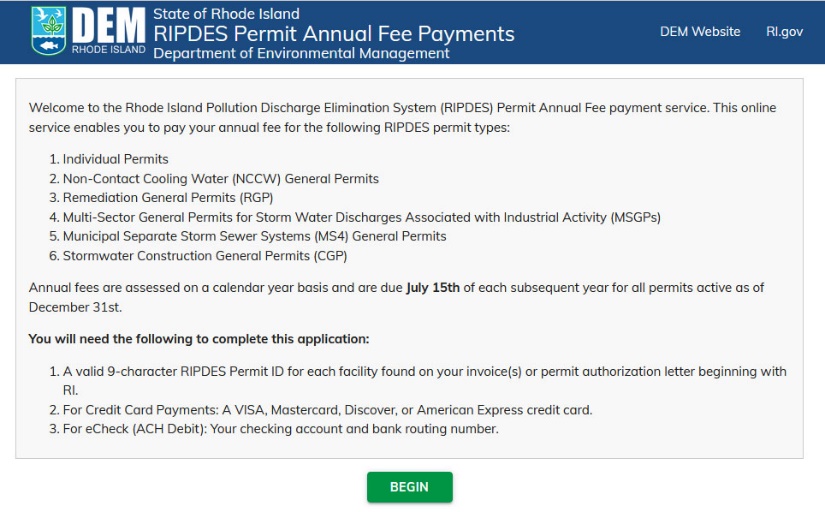Open the DEM Website link

coord(700,31)
